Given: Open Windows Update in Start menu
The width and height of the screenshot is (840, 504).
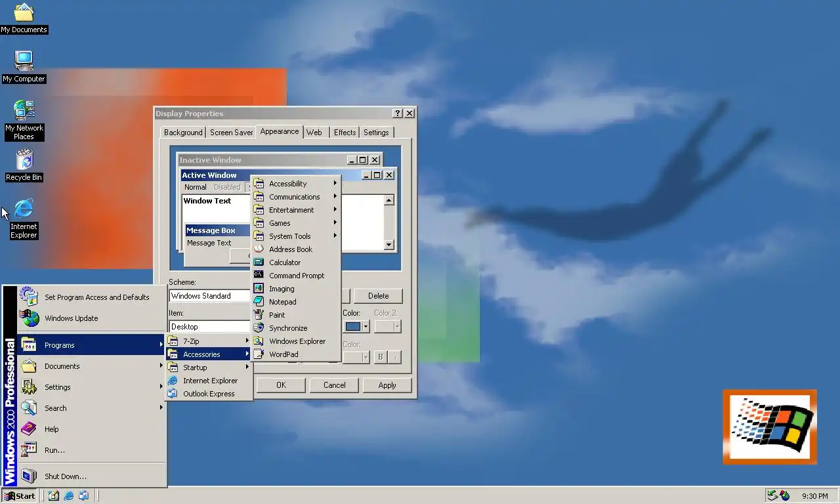Looking at the screenshot, I should 91,318.
